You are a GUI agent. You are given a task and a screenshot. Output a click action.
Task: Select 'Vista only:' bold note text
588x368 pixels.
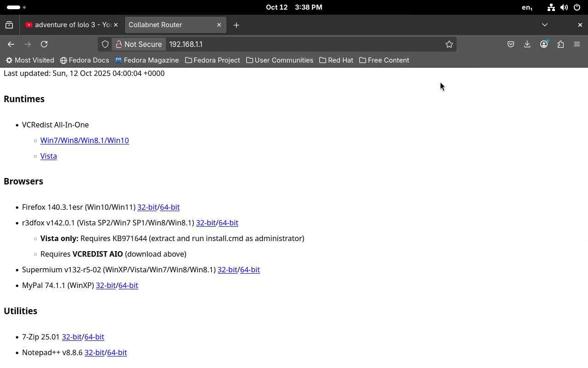click(x=59, y=238)
